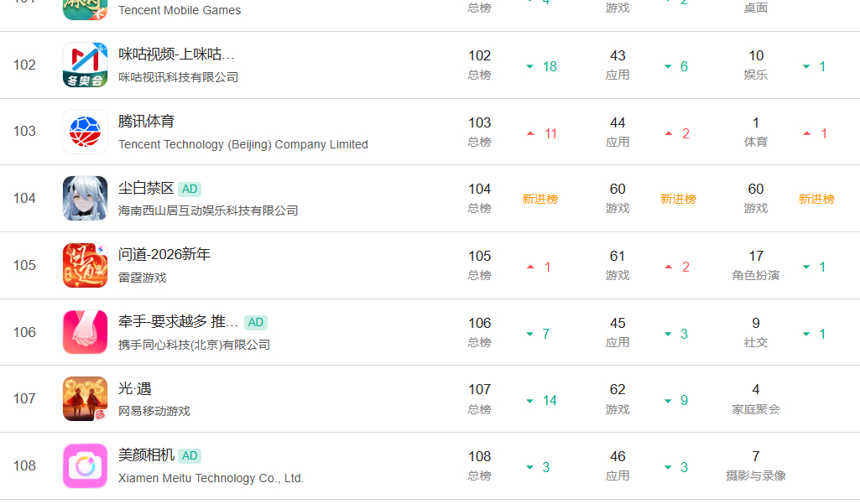Click the AD badge beside 尘白禁区

190,189
